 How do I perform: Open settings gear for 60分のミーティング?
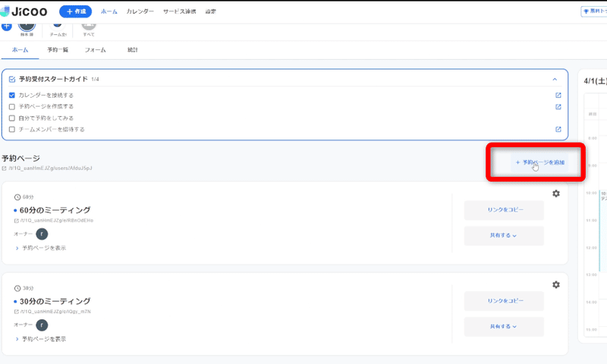pos(556,193)
